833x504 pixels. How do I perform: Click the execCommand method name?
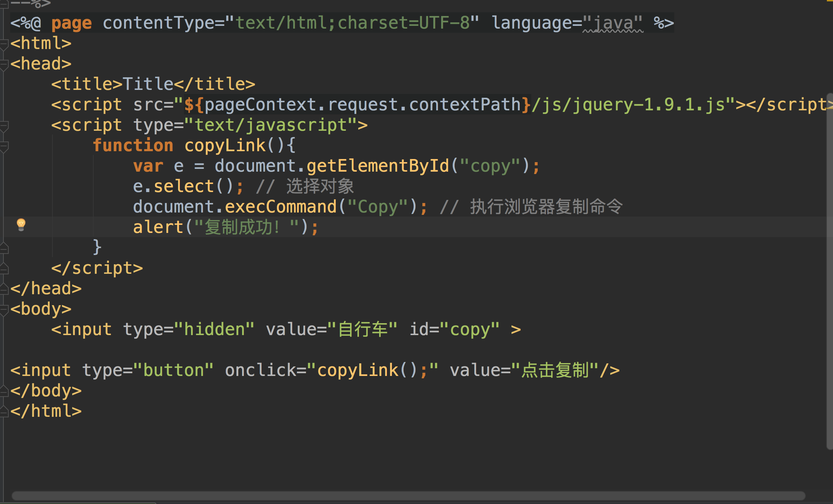[281, 207]
